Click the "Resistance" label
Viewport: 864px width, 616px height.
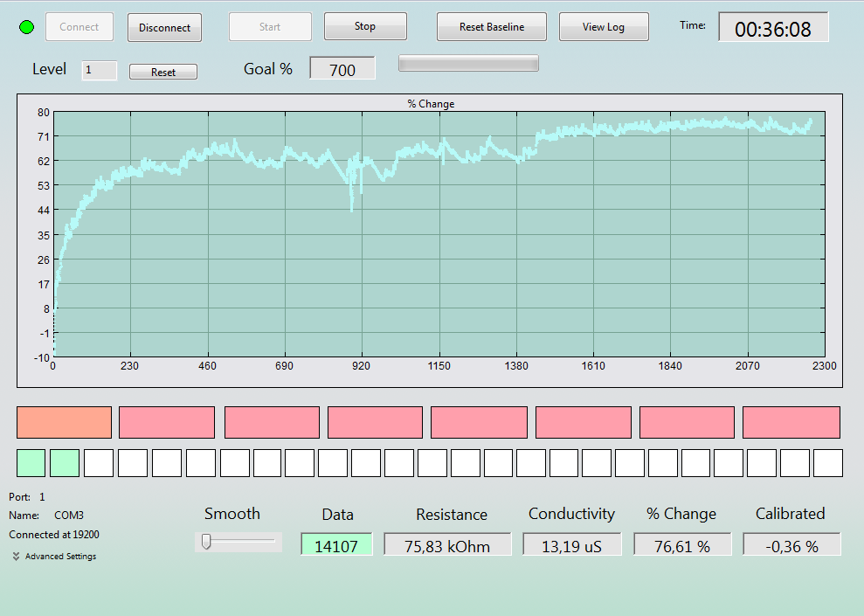(x=452, y=515)
